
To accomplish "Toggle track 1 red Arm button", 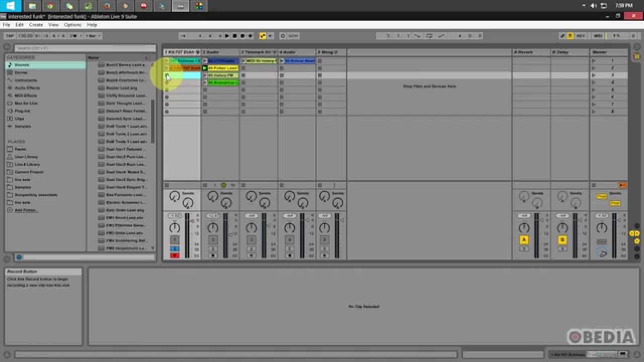I will (175, 255).
